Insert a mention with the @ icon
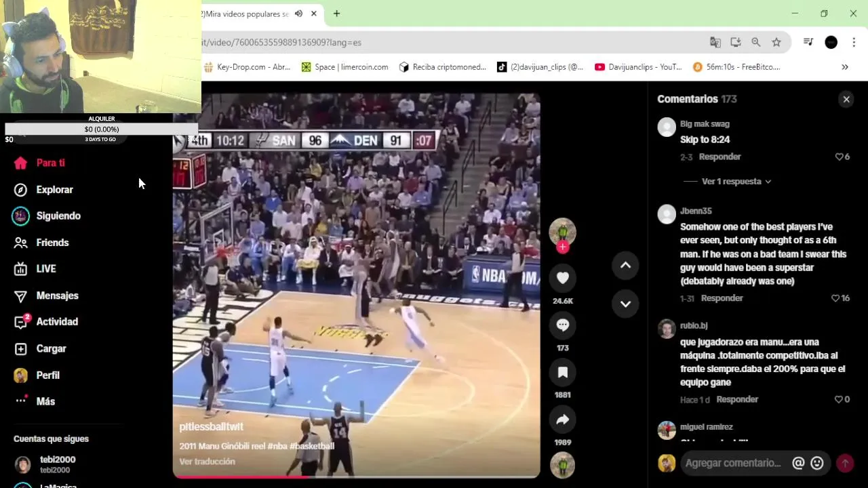 [798, 463]
